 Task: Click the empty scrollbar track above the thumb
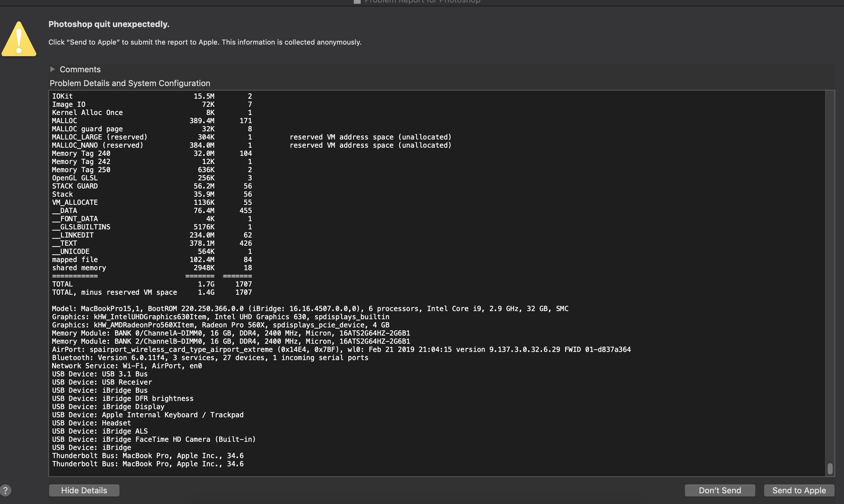coord(830,272)
